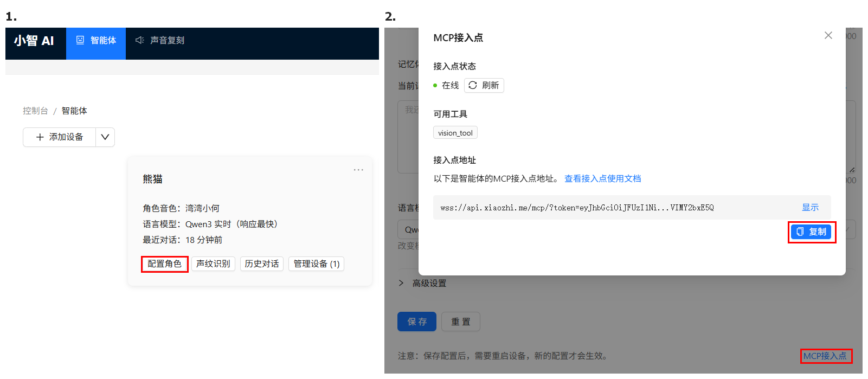
Task: Open the three-dot menu on 熊猫 card
Action: [x=358, y=170]
